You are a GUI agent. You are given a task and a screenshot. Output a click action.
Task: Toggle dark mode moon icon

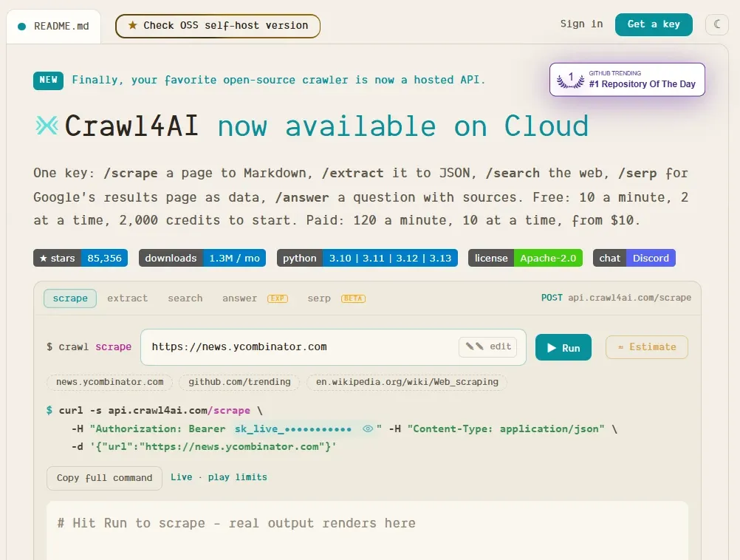coord(717,24)
